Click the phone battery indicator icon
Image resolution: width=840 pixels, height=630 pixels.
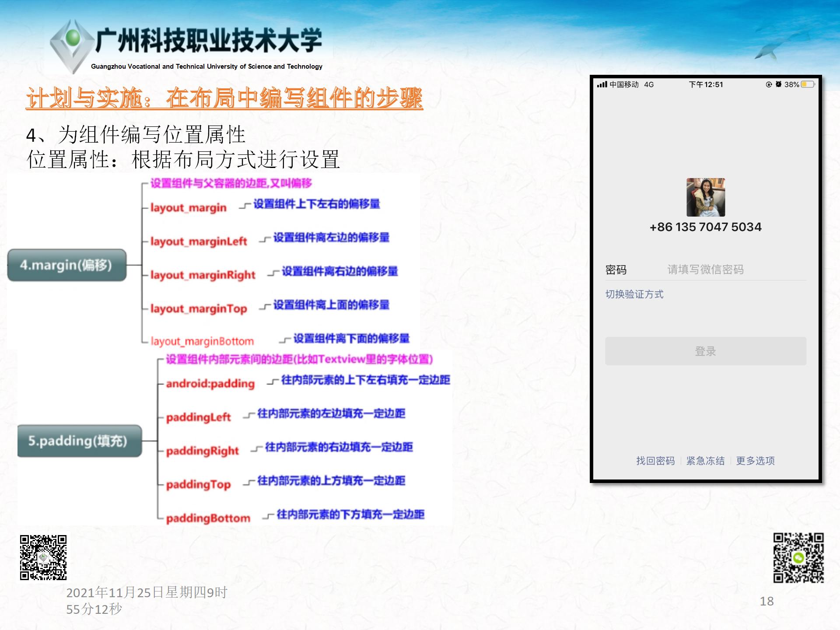(808, 84)
